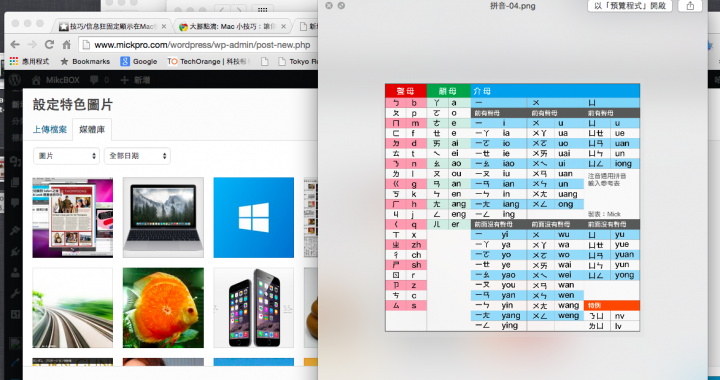Expand the 全部日期 date filter dropdown

click(x=137, y=156)
